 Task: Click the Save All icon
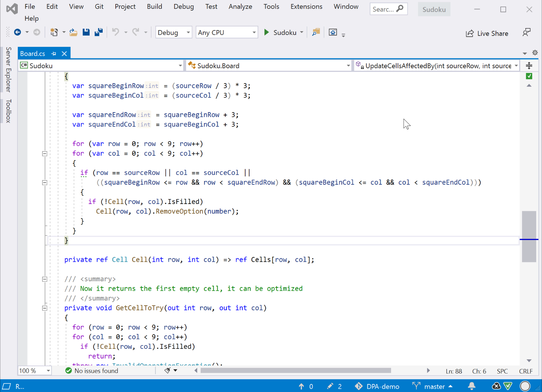[98, 32]
